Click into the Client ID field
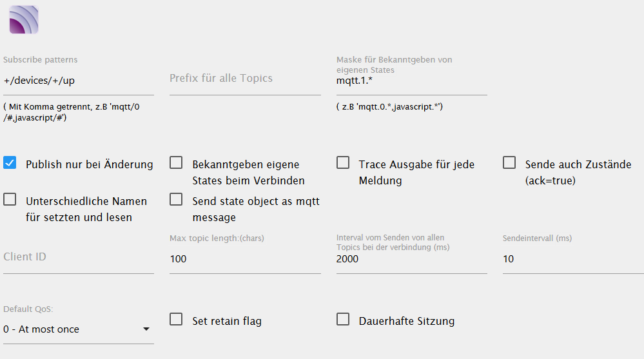 pyautogui.click(x=78, y=257)
